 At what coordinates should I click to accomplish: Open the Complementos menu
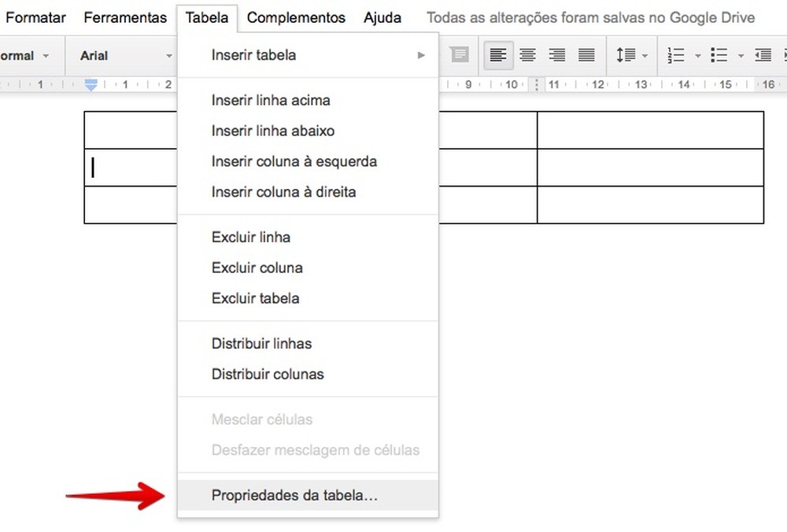pyautogui.click(x=295, y=17)
